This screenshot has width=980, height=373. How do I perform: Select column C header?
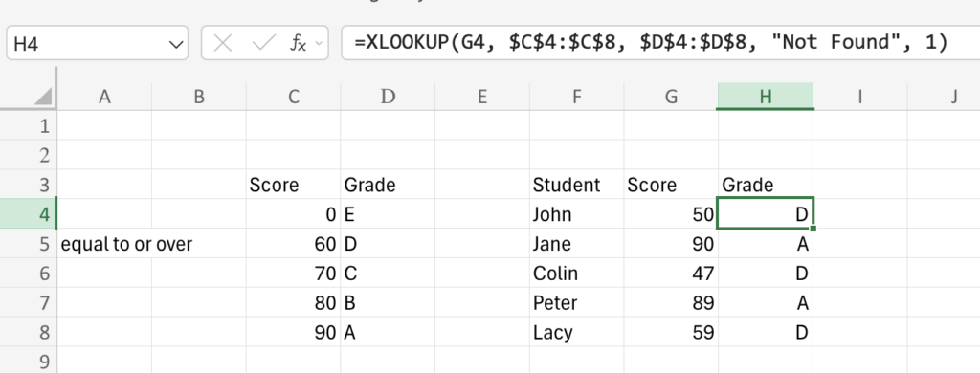(293, 97)
